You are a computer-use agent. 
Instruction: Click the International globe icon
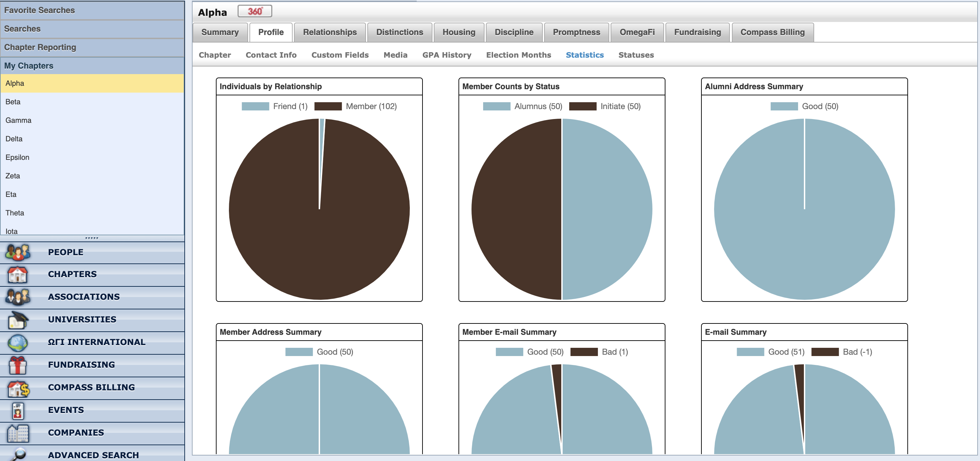[x=17, y=342]
